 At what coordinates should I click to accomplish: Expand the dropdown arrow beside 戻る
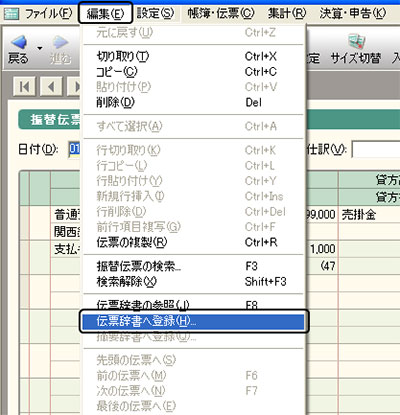pyautogui.click(x=40, y=48)
